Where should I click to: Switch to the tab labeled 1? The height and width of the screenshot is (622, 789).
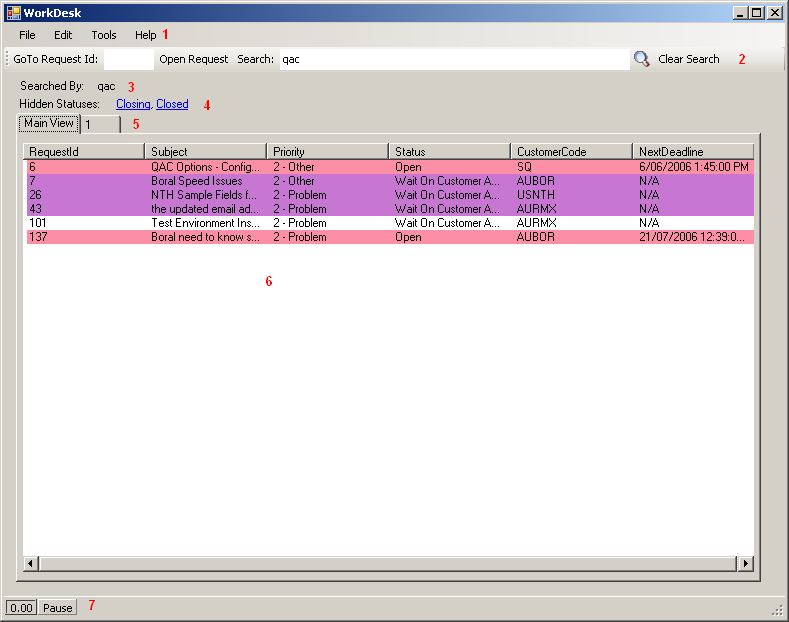point(100,124)
